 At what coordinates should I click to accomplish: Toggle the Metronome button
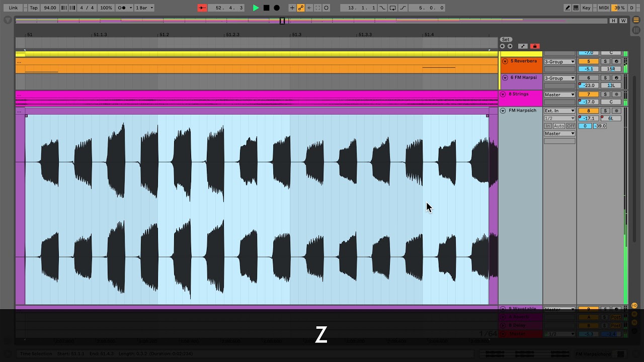(121, 8)
